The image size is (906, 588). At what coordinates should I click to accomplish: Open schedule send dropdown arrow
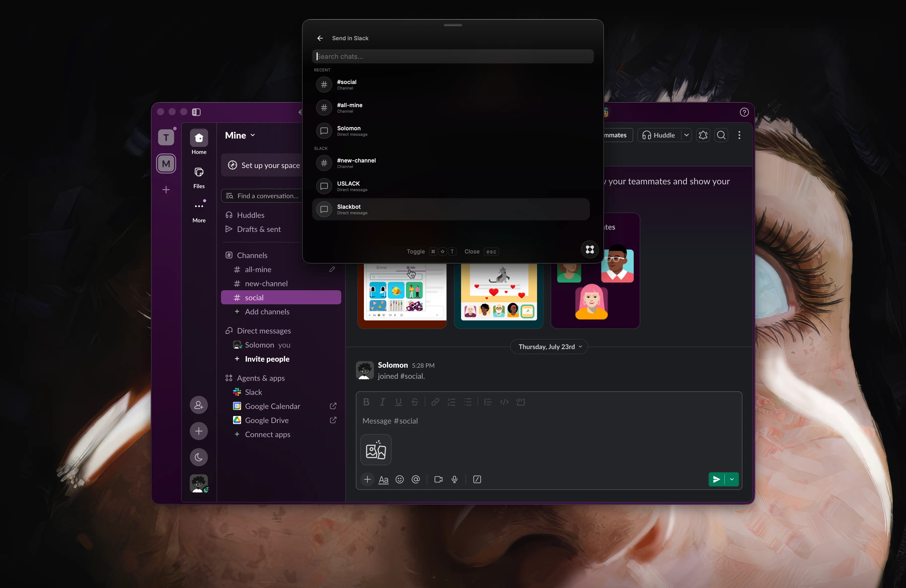coord(732,480)
